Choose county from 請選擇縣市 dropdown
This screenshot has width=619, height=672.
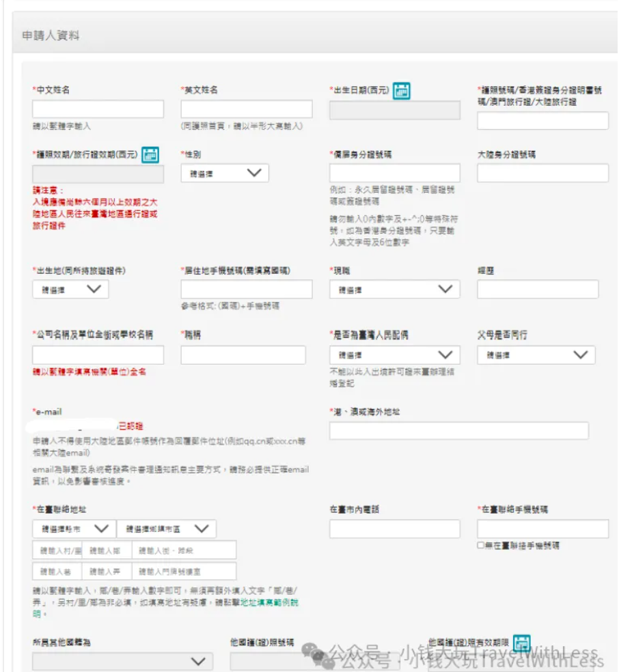pos(74,529)
